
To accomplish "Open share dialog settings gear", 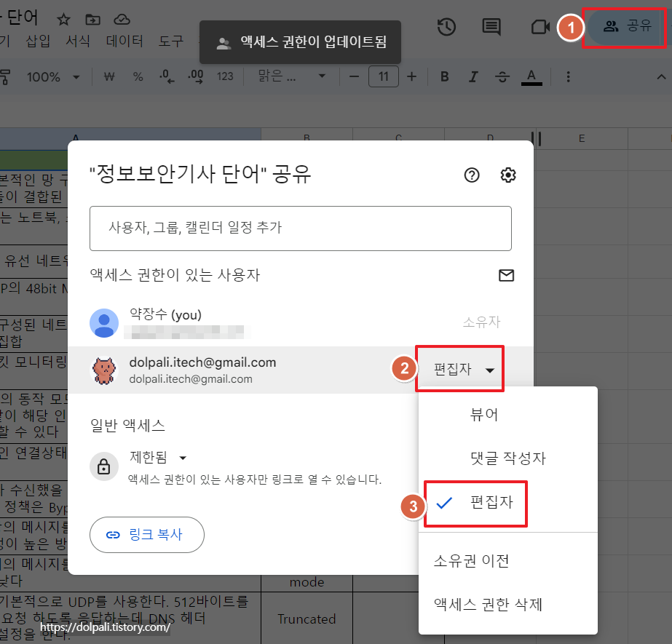I will 507,175.
